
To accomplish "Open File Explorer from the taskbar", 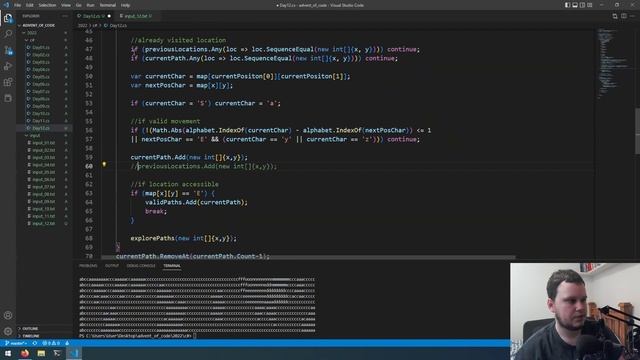I will pos(41,353).
